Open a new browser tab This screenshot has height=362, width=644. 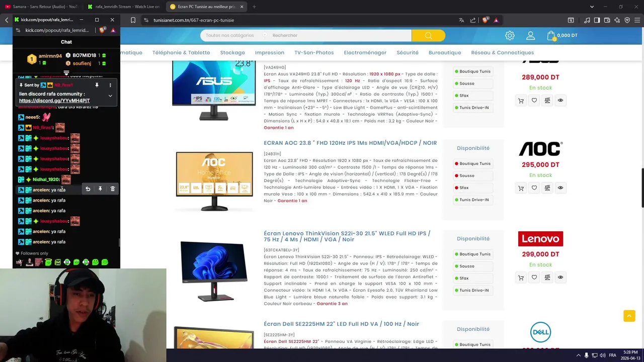click(254, 7)
